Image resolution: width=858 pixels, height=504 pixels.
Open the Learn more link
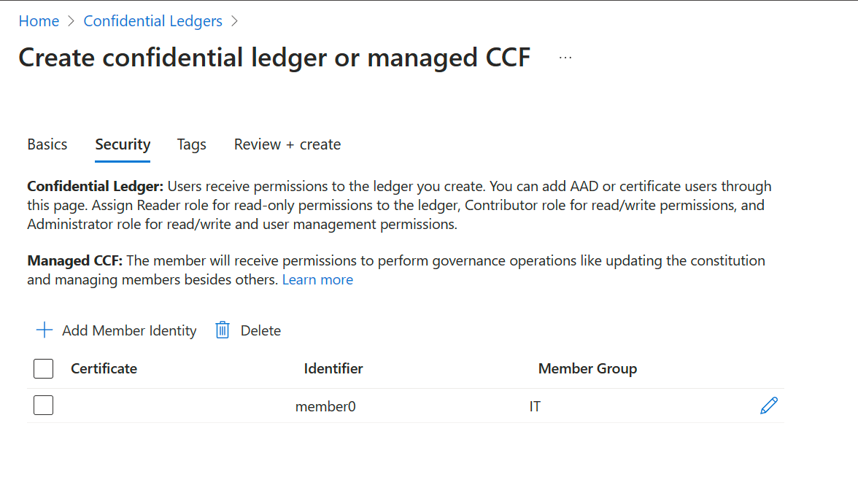317,279
